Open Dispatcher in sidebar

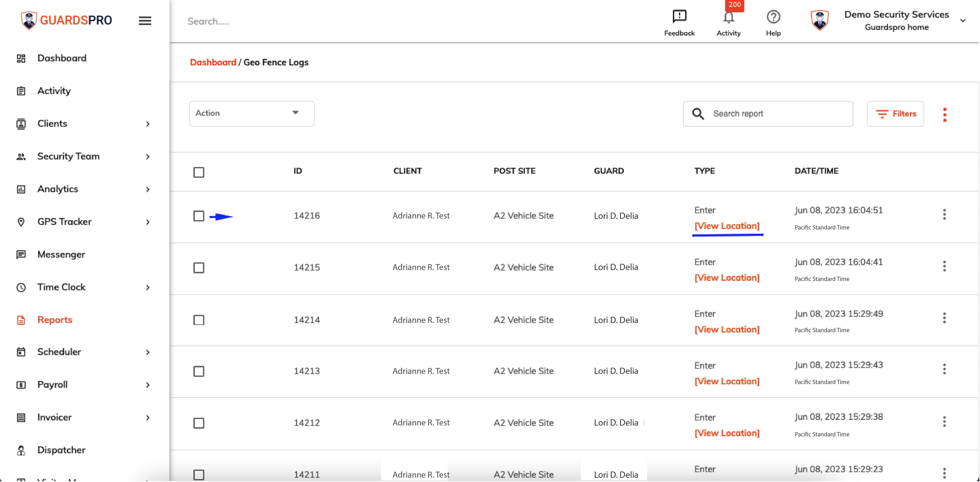tap(61, 450)
